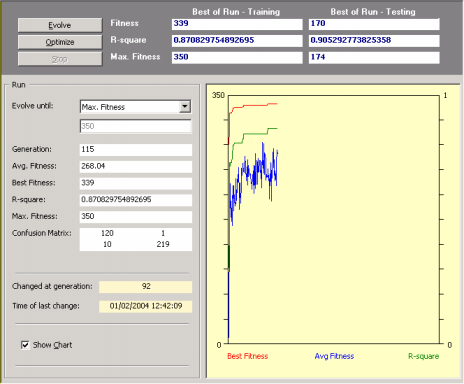Screen dimensions: 464x384
Task: Click Testing R-square value 0.905292773825358
Action: (x=374, y=40)
